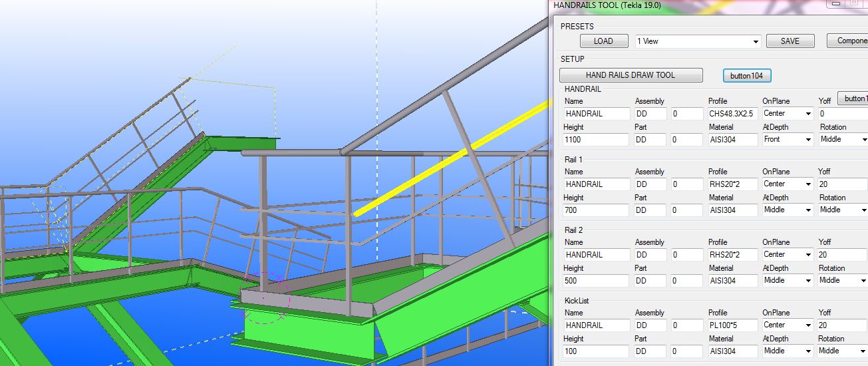Open the '1 View' presets dropdown
The height and width of the screenshot is (366, 868).
click(x=698, y=41)
